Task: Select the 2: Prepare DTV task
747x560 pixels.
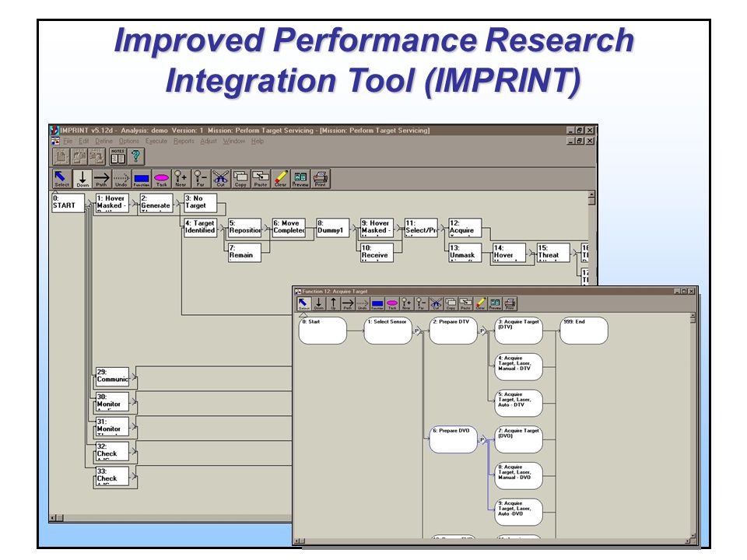Action: pyautogui.click(x=453, y=331)
